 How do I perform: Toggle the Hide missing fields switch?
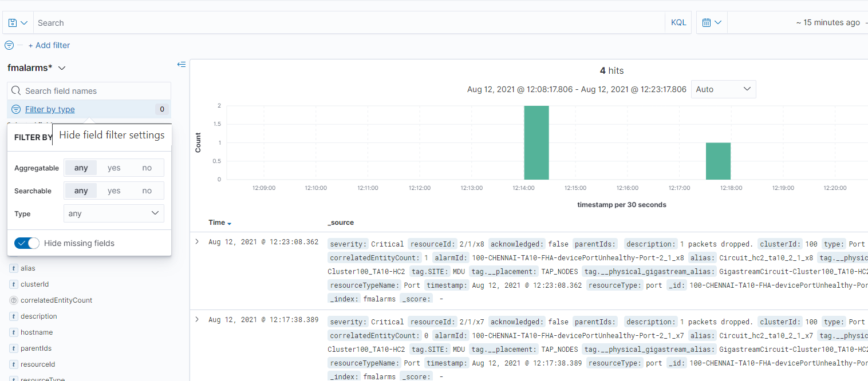[x=27, y=243]
